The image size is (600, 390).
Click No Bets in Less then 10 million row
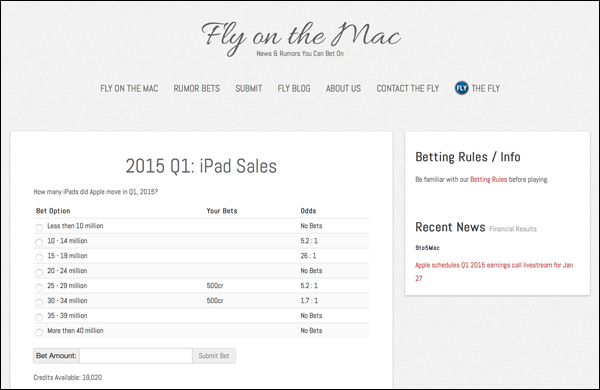pyautogui.click(x=311, y=226)
